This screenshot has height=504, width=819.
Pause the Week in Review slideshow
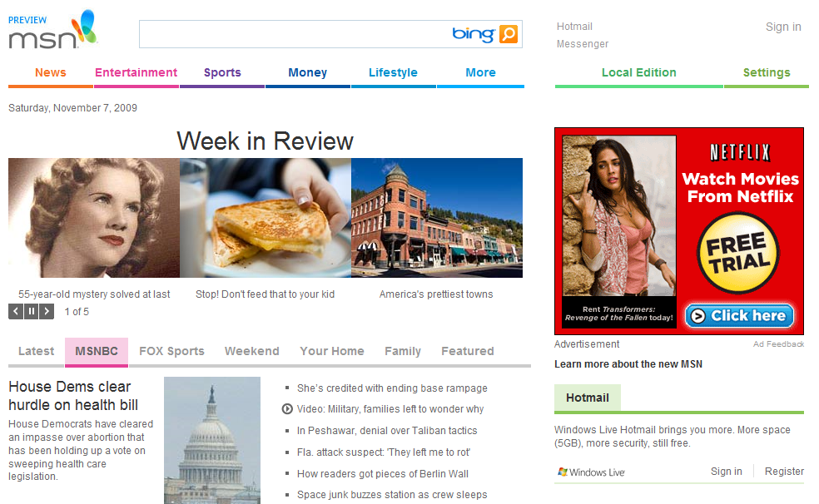pyautogui.click(x=32, y=312)
